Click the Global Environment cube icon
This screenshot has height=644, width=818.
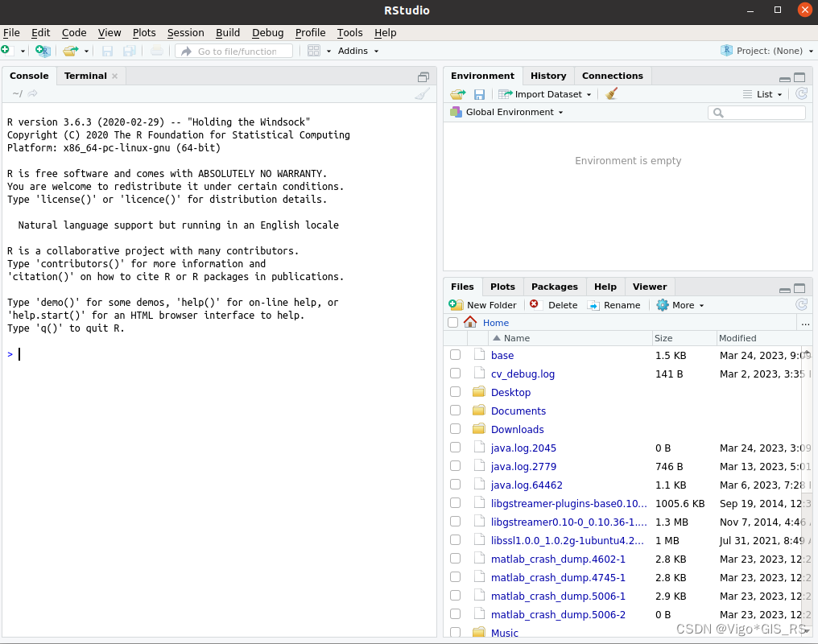(456, 112)
